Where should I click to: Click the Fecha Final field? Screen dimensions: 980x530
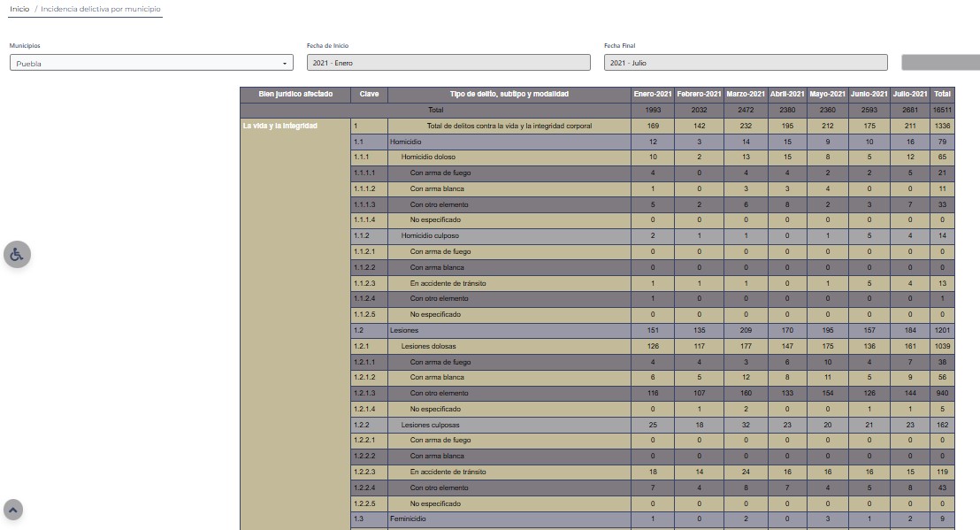(746, 63)
